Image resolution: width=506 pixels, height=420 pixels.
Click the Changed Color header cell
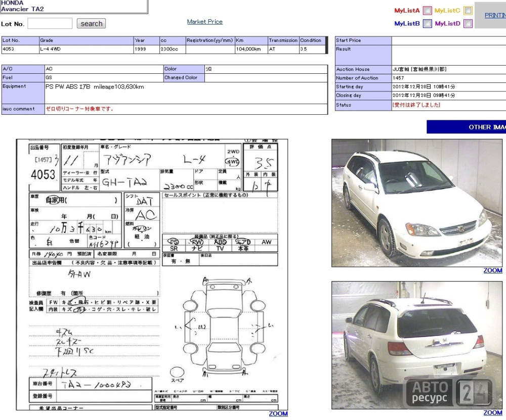184,78
